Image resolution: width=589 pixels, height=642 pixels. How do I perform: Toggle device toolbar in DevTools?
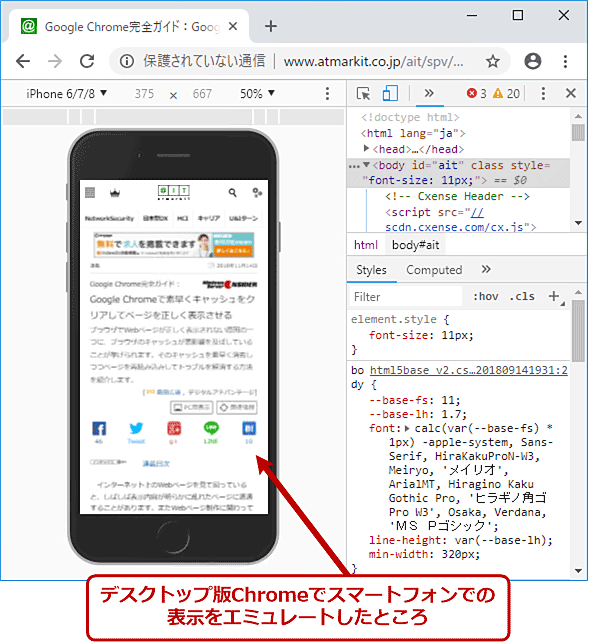(x=390, y=93)
